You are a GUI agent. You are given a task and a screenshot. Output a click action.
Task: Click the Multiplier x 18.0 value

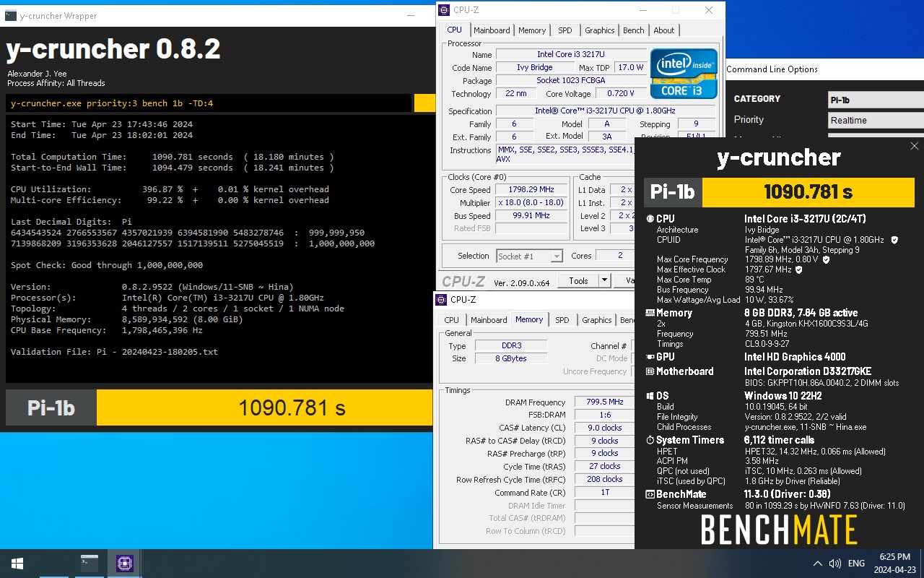531,203
